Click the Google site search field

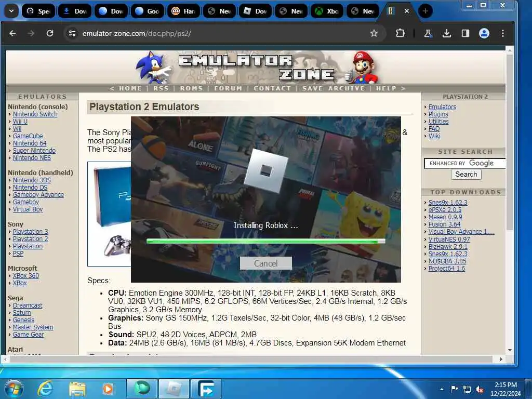(x=465, y=163)
